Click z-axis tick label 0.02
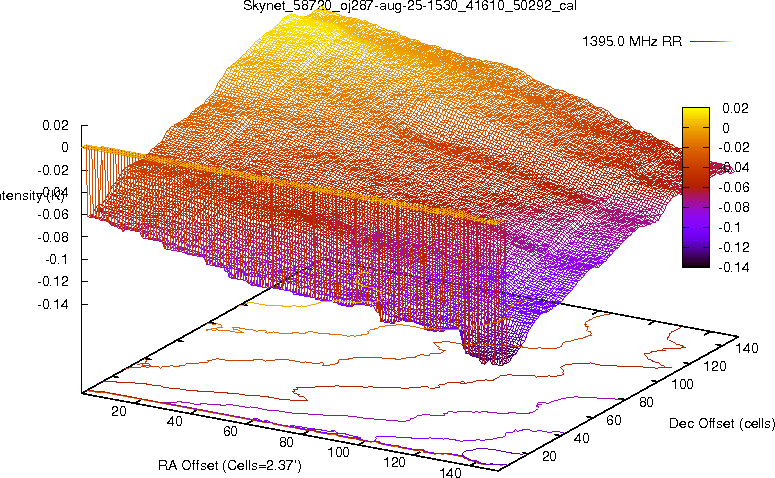775x478 pixels. pos(55,125)
